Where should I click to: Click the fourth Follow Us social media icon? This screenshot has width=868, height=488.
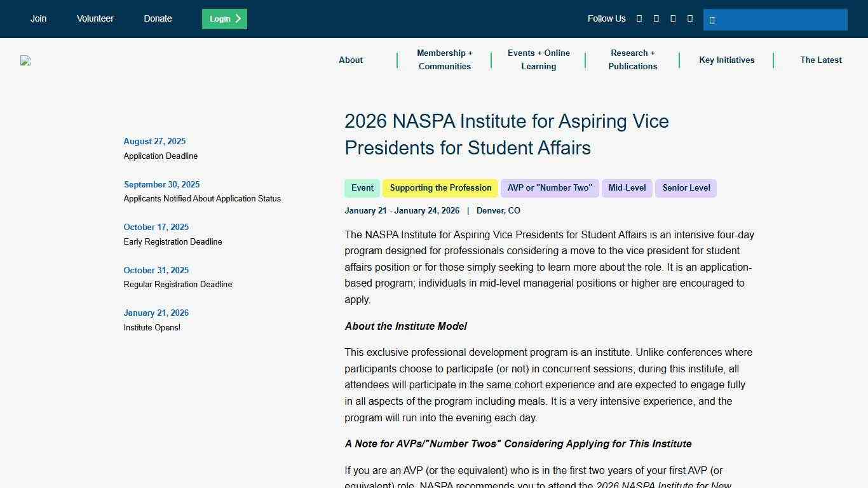tap(689, 18)
